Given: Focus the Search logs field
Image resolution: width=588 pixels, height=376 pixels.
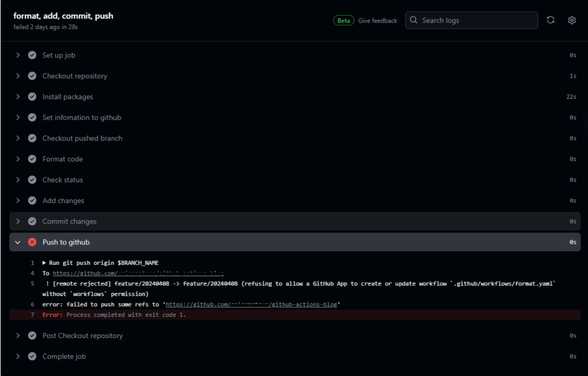Looking at the screenshot, I should [471, 20].
